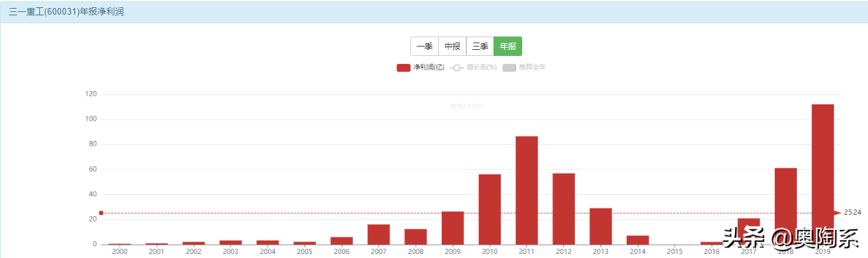Click the 2018 net profit bar
Screen dimensions: 868x258
pyautogui.click(x=786, y=206)
